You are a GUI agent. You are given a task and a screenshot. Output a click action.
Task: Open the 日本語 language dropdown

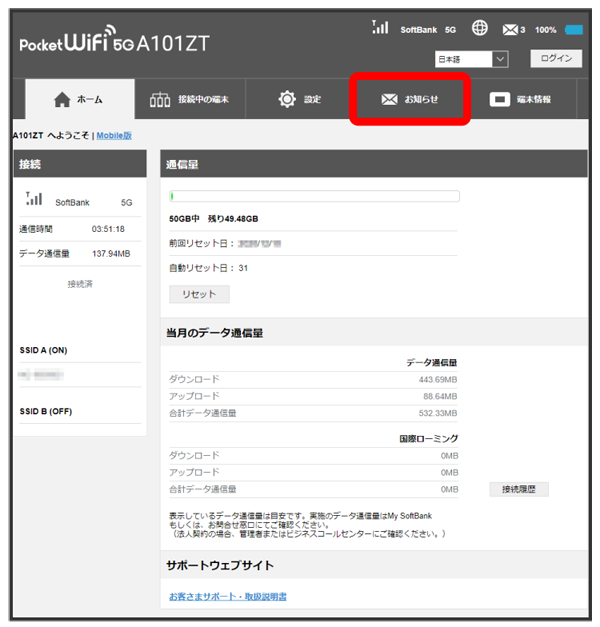[x=471, y=59]
